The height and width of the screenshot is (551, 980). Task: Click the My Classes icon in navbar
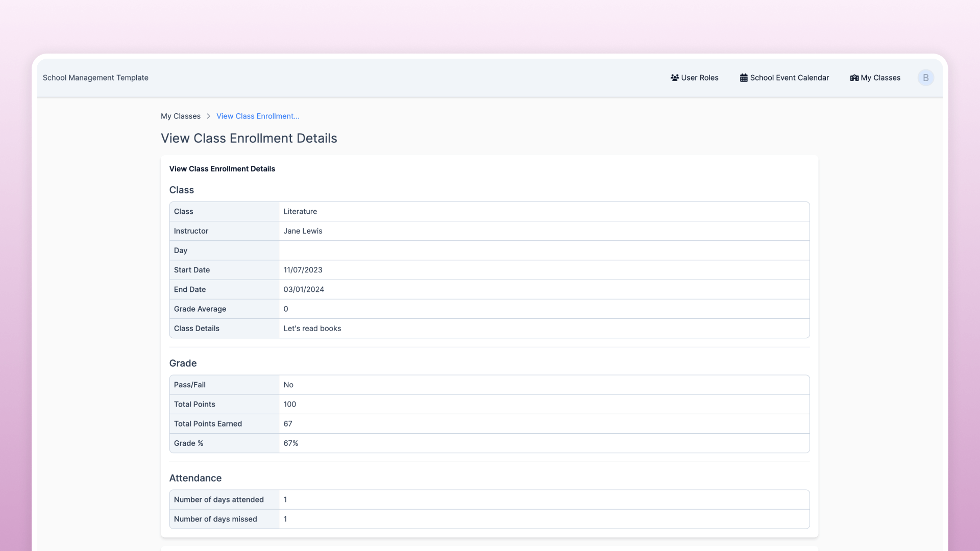tap(854, 78)
